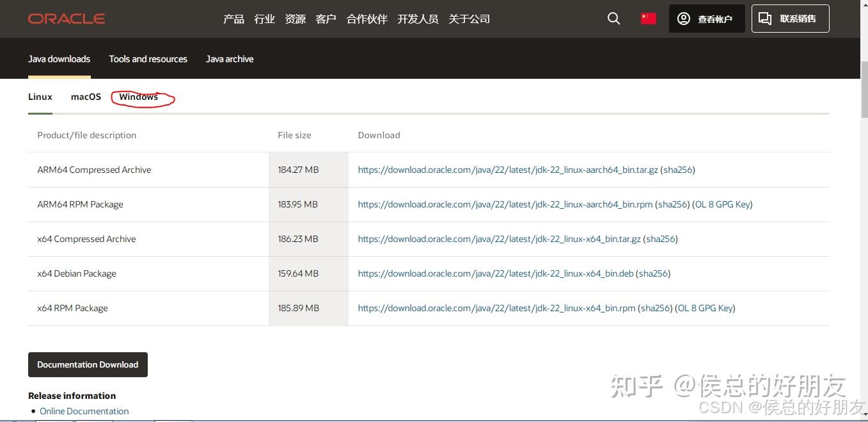Select the Java downloads tab
The width and height of the screenshot is (868, 422).
click(59, 59)
